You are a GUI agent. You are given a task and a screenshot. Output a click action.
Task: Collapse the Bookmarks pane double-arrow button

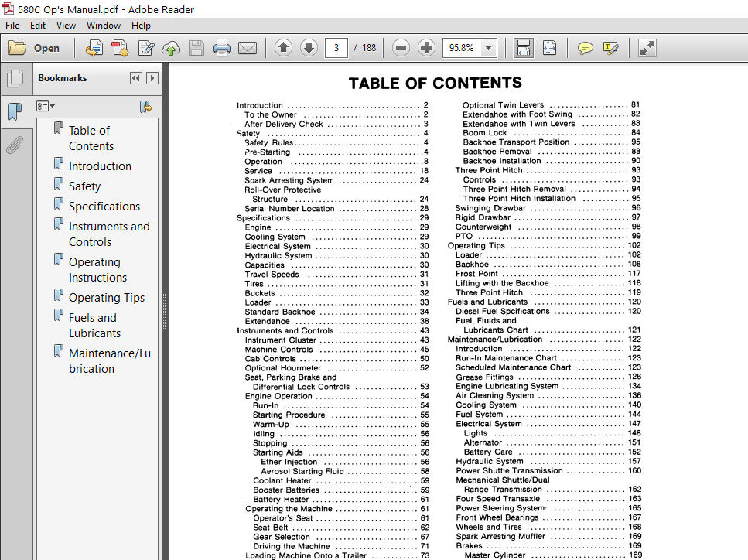pos(136,78)
